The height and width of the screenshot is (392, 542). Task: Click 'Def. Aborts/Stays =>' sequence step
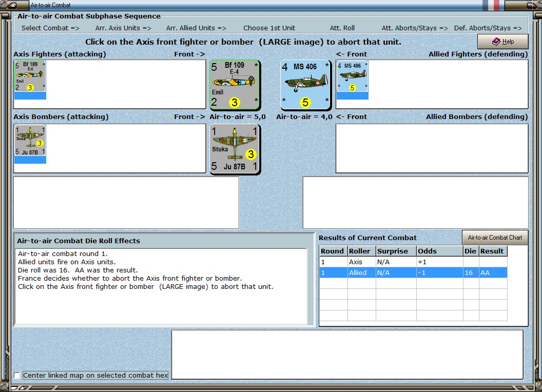488,28
